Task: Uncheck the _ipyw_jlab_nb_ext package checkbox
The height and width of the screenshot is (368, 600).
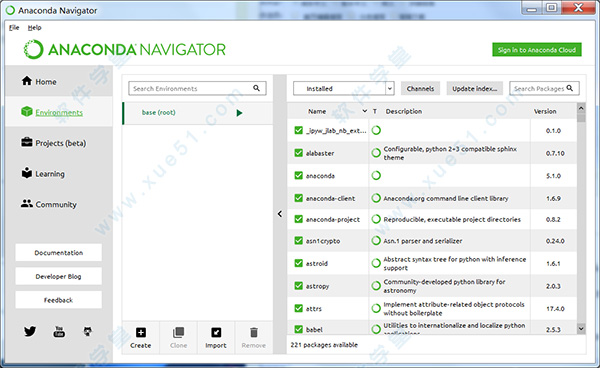Action: 298,130
